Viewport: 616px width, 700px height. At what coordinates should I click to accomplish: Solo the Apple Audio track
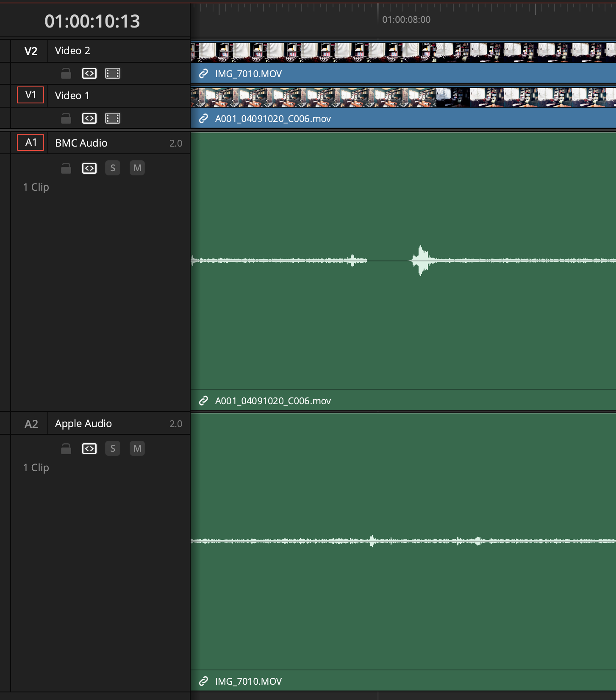pos(113,449)
